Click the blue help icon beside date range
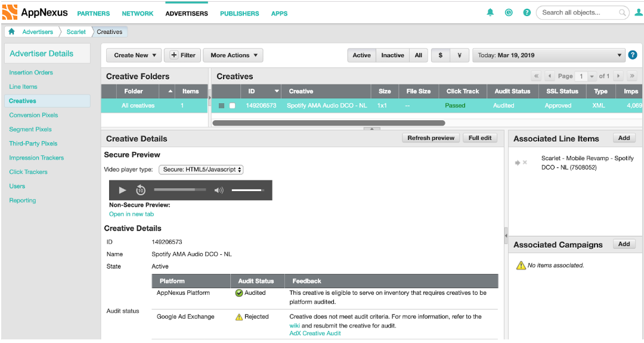 (633, 55)
